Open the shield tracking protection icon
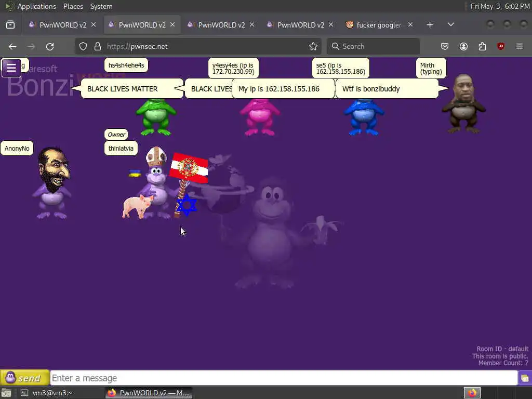 (83, 46)
